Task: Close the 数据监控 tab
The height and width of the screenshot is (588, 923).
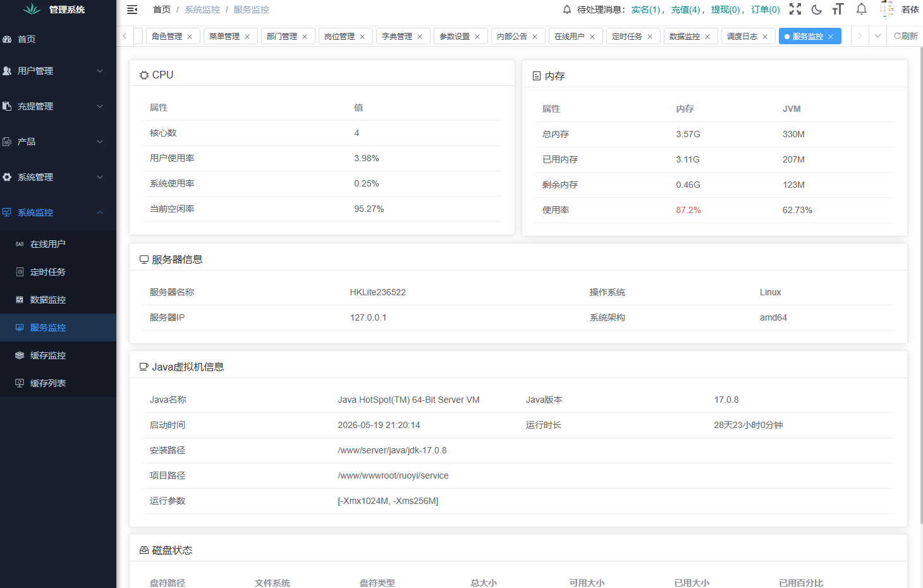Action: point(707,37)
